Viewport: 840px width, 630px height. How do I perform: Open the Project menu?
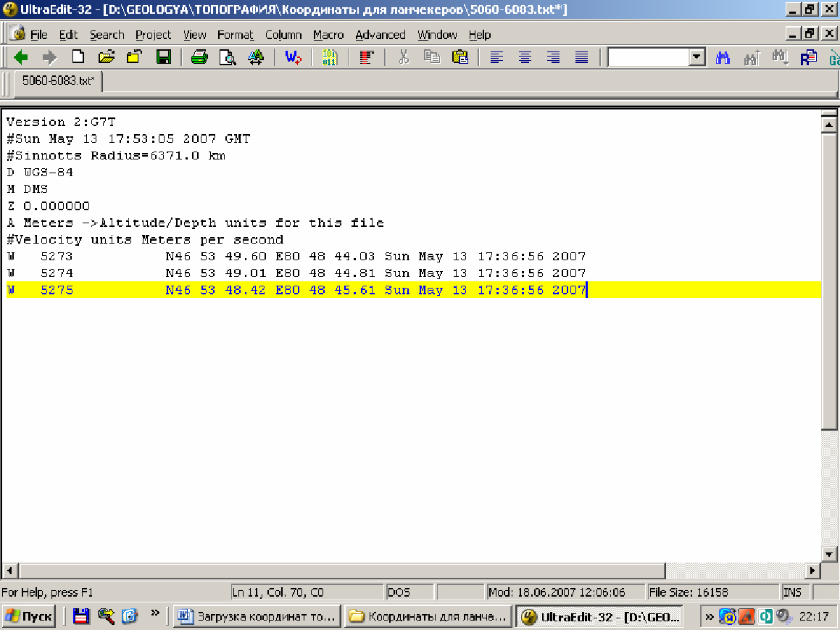click(153, 35)
